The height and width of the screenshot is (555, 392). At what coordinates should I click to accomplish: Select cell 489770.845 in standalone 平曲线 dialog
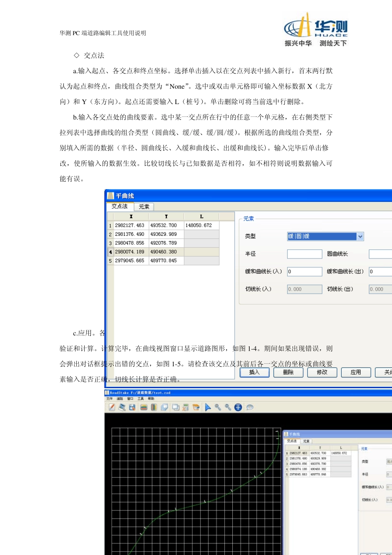coord(166,261)
